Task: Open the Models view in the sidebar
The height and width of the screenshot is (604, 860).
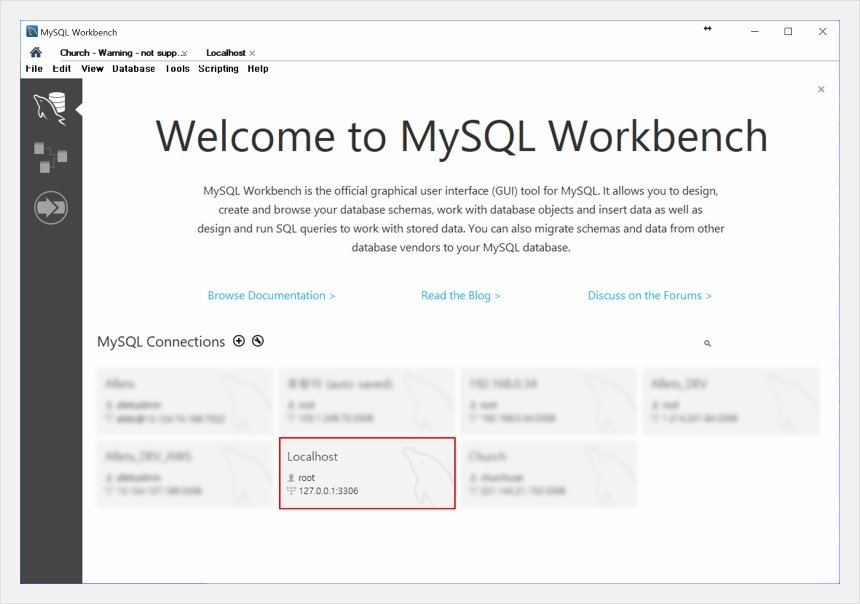Action: tap(50, 157)
